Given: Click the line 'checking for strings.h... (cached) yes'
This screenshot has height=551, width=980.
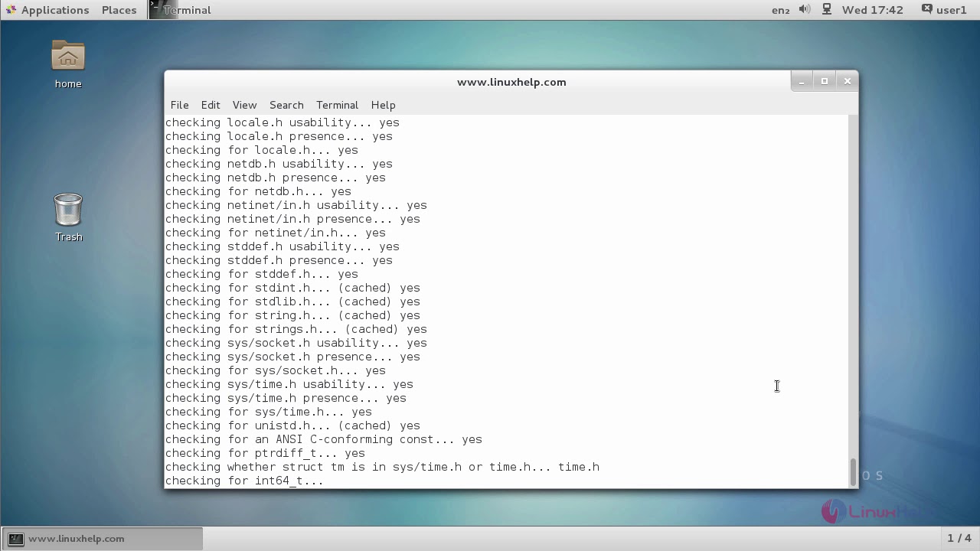Looking at the screenshot, I should click(x=296, y=329).
